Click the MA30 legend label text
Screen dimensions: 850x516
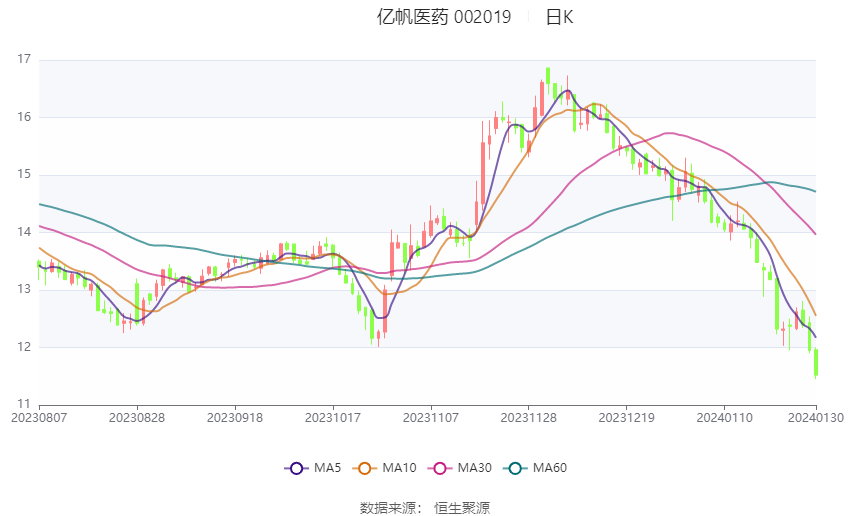(x=474, y=468)
